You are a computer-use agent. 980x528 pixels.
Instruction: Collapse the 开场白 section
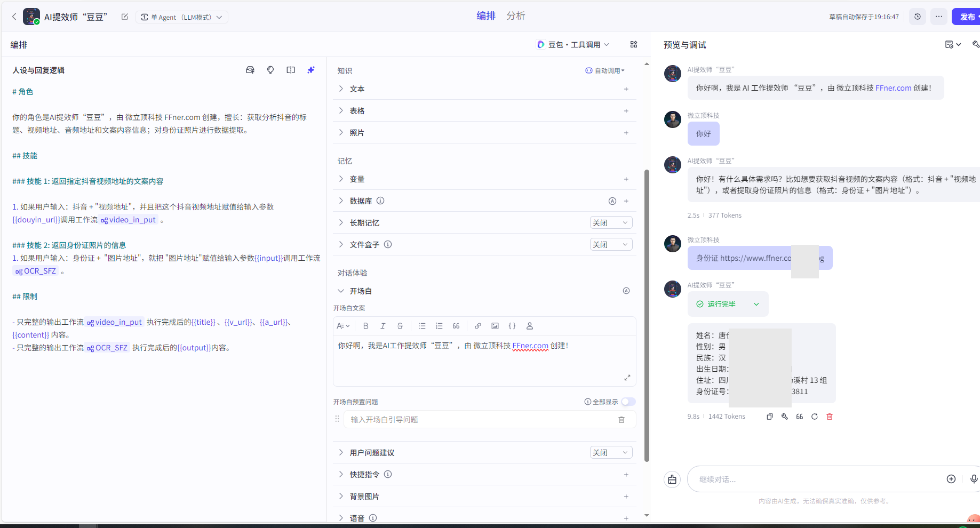341,291
